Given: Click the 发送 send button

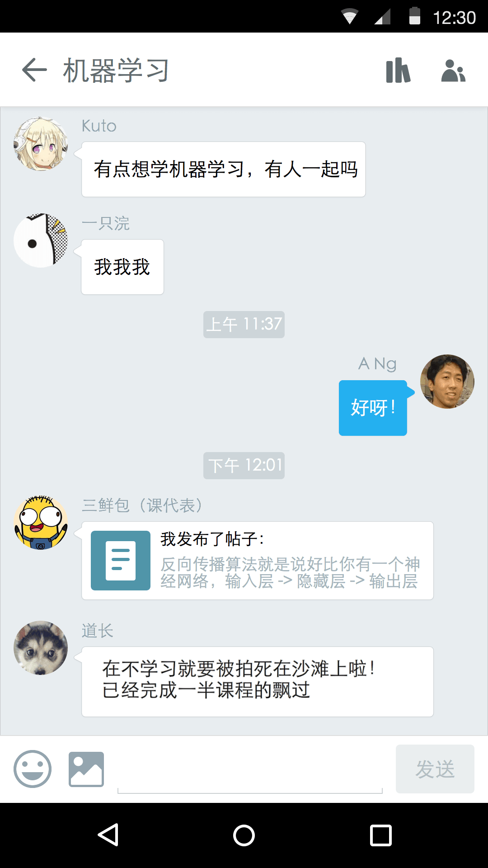Looking at the screenshot, I should (435, 769).
